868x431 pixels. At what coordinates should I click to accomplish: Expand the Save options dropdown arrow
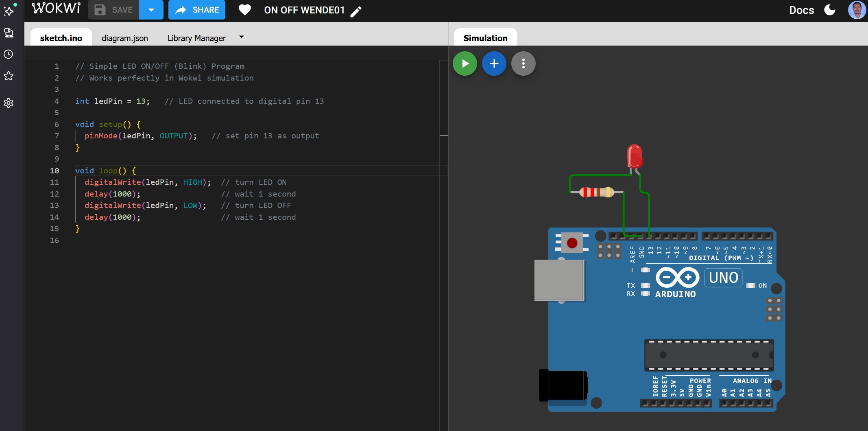[x=151, y=10]
